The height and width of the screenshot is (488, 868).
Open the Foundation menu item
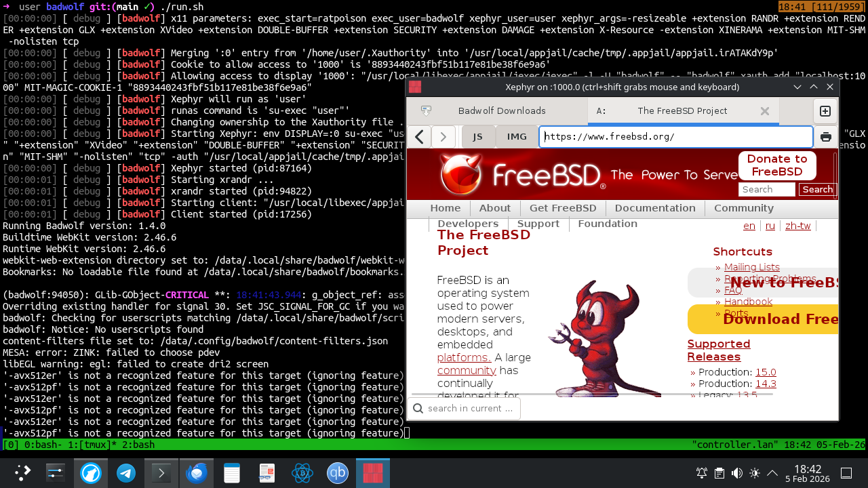click(608, 224)
